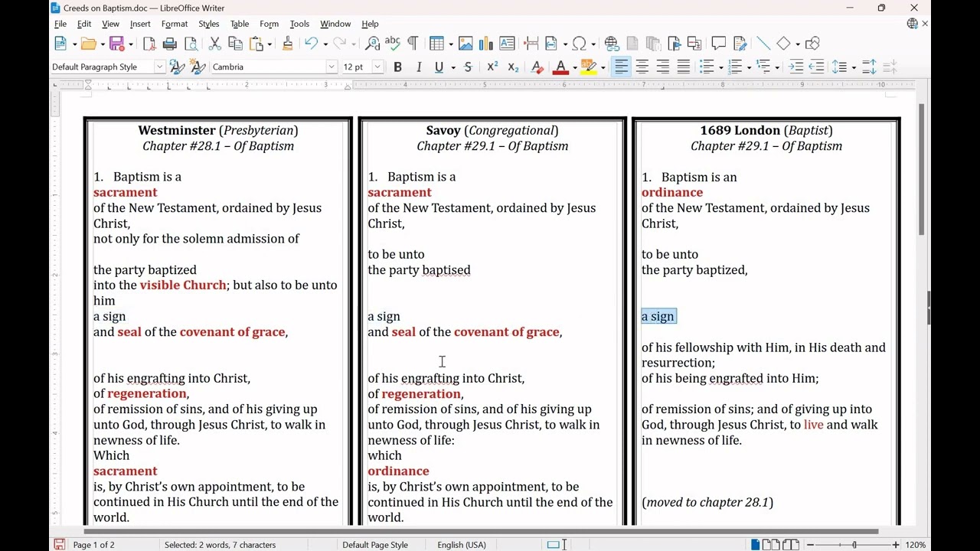Open the Font Name dropdown arrow
The image size is (980, 551).
click(x=332, y=67)
